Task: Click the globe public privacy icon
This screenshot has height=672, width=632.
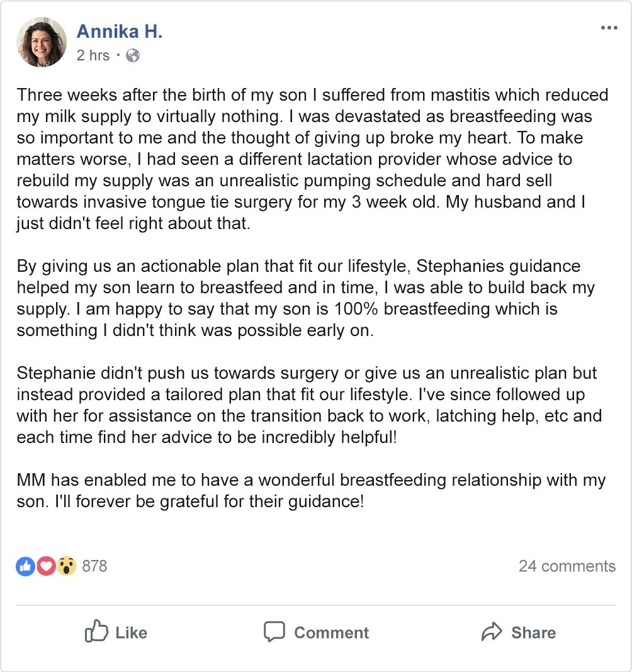Action: 133,55
